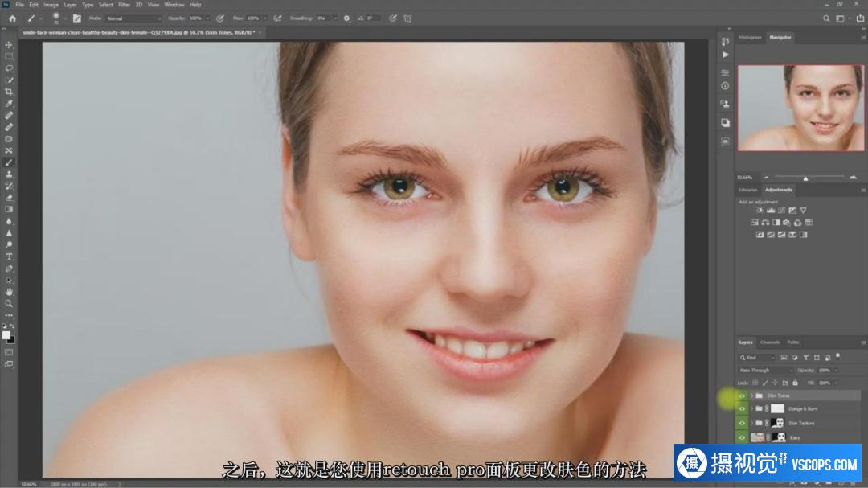Add a Vibrance adjustment
868x488 pixels.
[803, 211]
